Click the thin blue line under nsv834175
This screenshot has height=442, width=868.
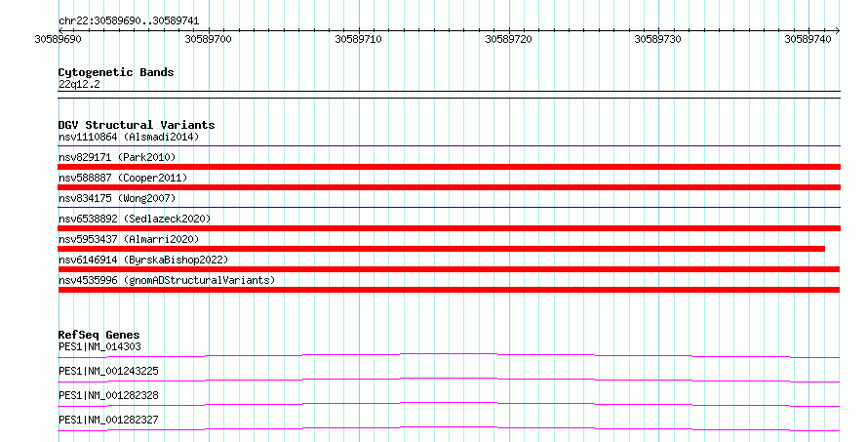click(x=449, y=208)
